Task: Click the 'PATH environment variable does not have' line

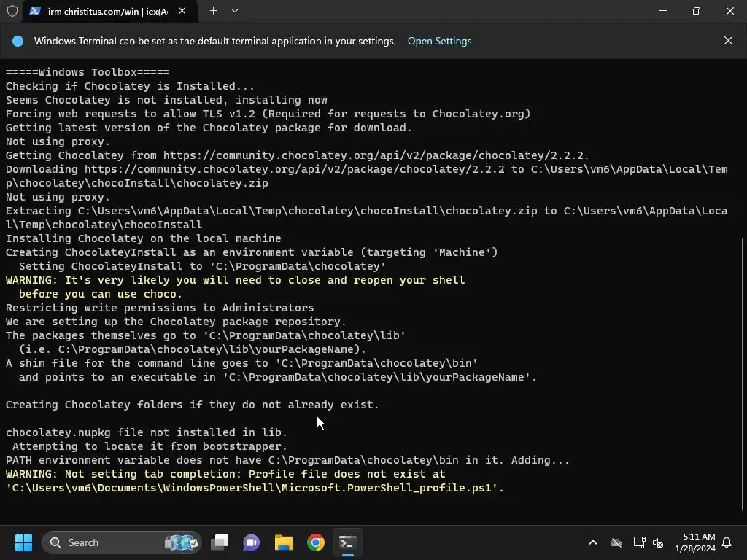Action: click(287, 460)
